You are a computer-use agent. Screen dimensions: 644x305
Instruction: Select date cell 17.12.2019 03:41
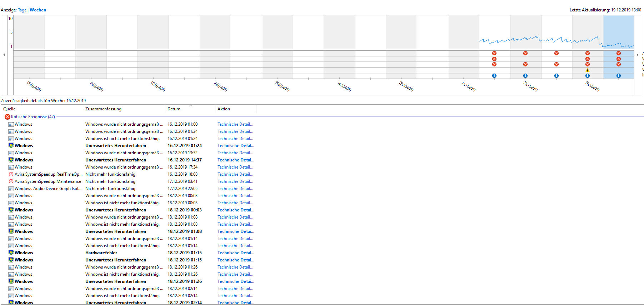(x=183, y=181)
